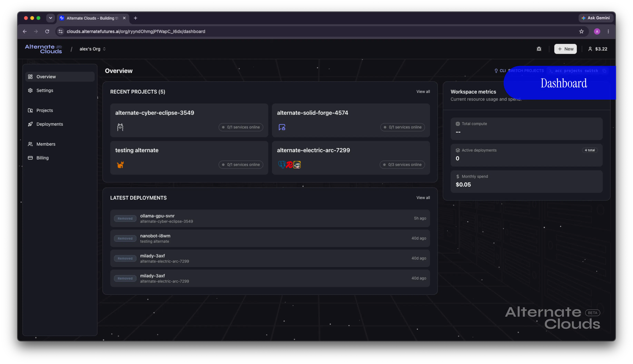Reload the page in the browser
The image size is (633, 364).
tap(47, 32)
